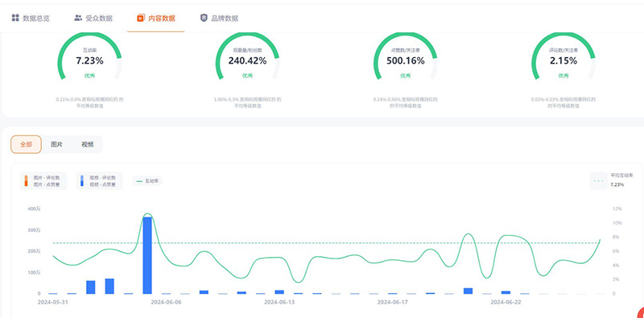The height and width of the screenshot is (318, 644).
Task: Click the 观看量/粉丝数 240.42% gauge
Action: [x=247, y=56]
